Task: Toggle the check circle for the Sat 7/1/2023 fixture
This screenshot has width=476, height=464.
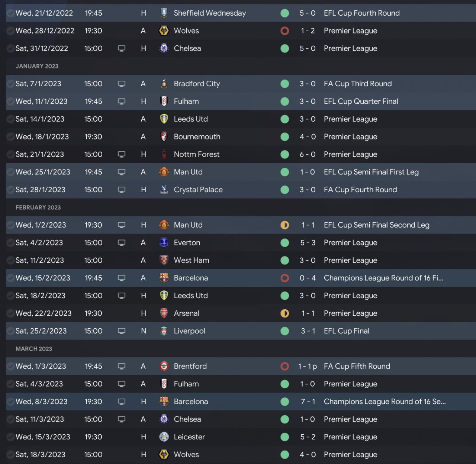Action: tap(10, 84)
